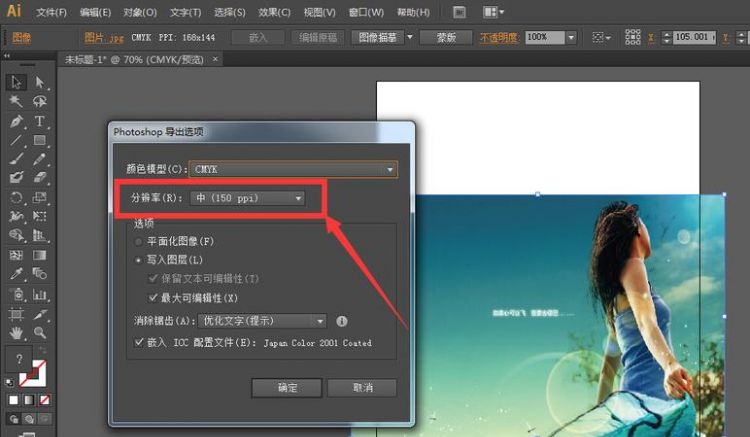Select the Symbol Sprayer tool

coord(16,294)
